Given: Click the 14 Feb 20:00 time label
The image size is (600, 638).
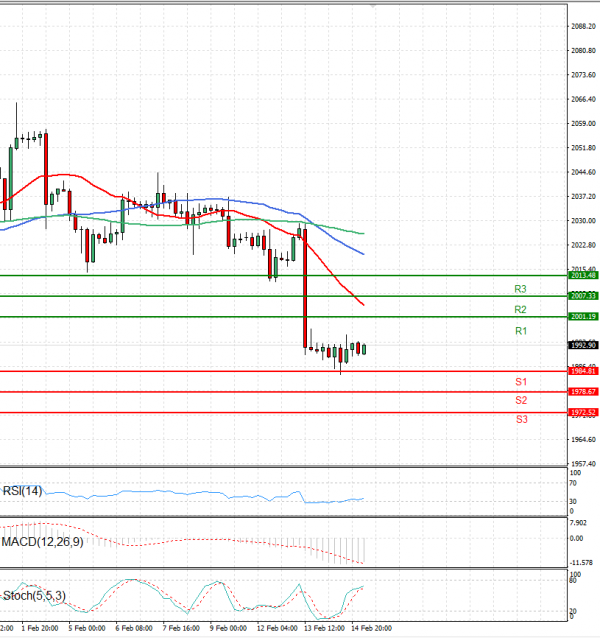Looking at the screenshot, I should tap(371, 628).
